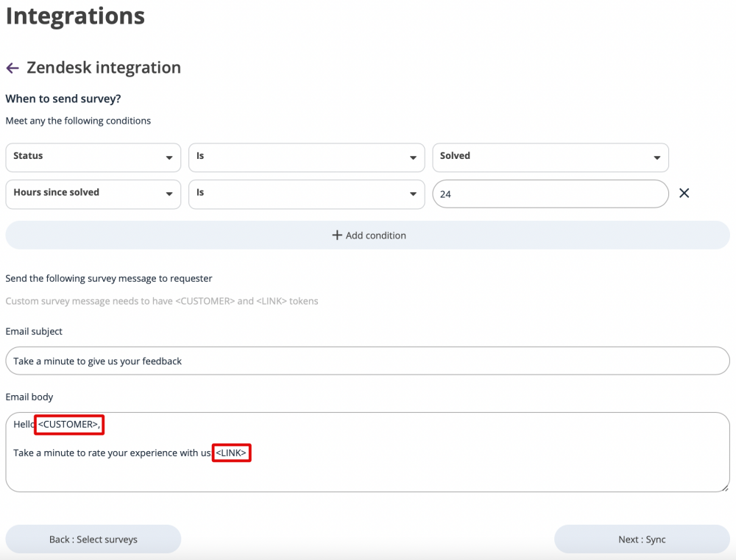Click the back arrow beside Zendesk integration
The height and width of the screenshot is (560, 736).
point(12,68)
